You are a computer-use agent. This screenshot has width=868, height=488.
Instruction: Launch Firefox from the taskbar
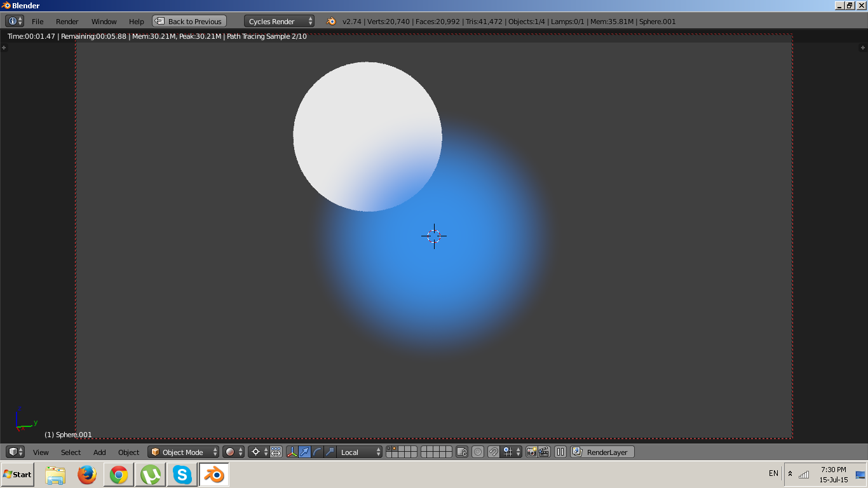pyautogui.click(x=87, y=475)
